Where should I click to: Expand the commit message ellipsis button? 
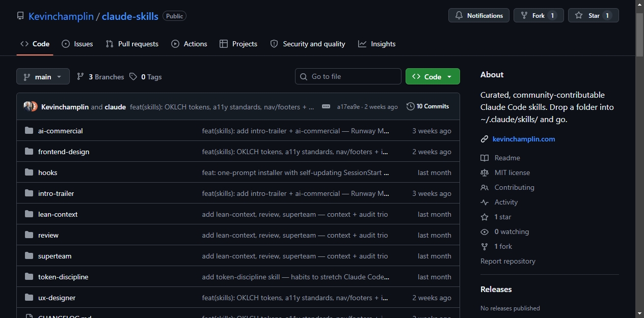pyautogui.click(x=326, y=107)
